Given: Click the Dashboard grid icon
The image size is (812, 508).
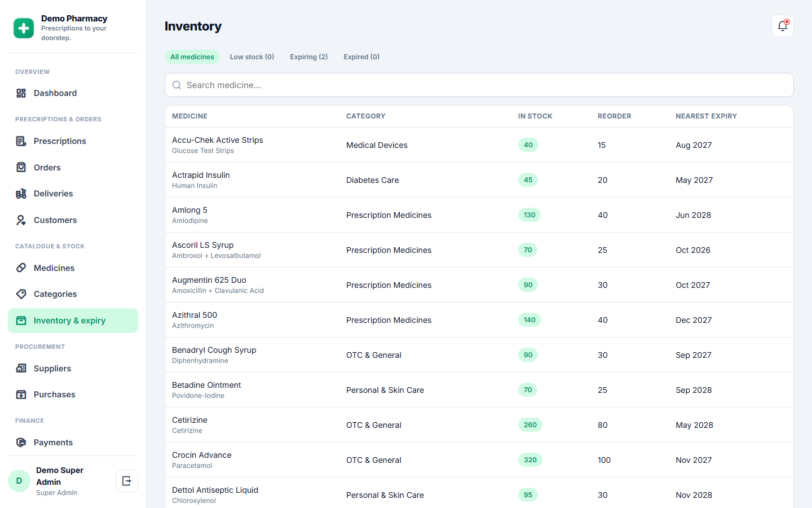Looking at the screenshot, I should coord(21,93).
